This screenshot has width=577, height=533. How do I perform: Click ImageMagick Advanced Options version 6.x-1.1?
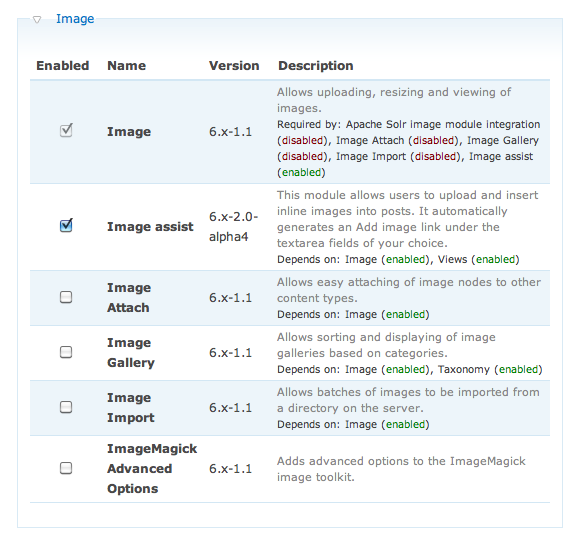231,469
